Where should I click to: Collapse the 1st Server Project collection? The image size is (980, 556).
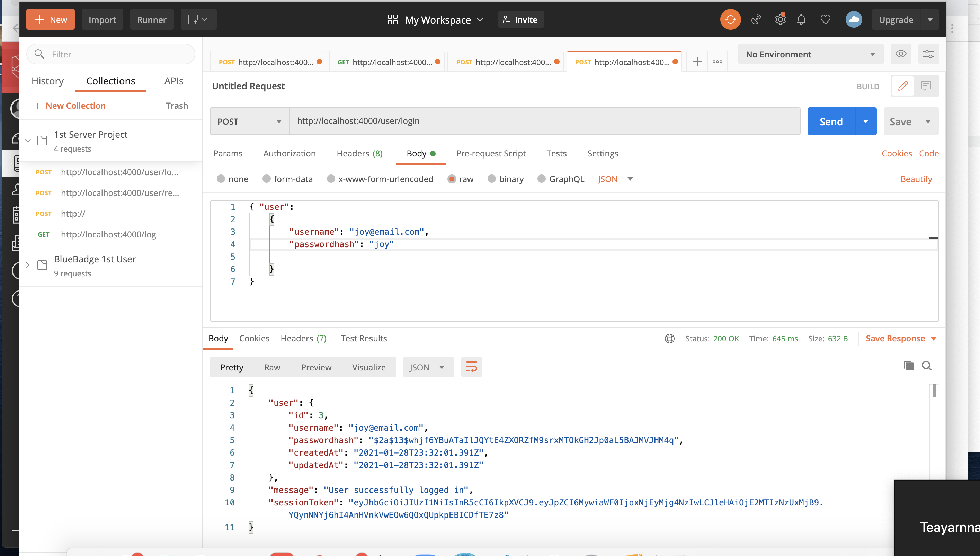click(27, 140)
